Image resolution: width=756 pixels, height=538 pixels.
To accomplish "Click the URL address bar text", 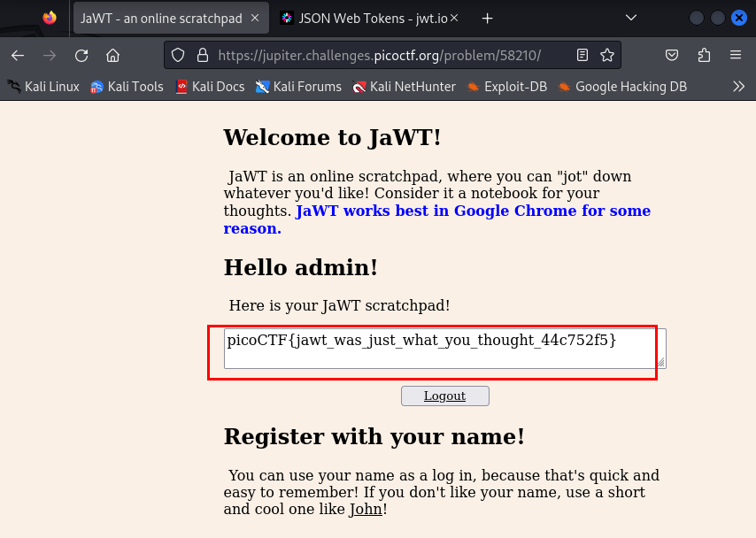I will pyautogui.click(x=380, y=56).
